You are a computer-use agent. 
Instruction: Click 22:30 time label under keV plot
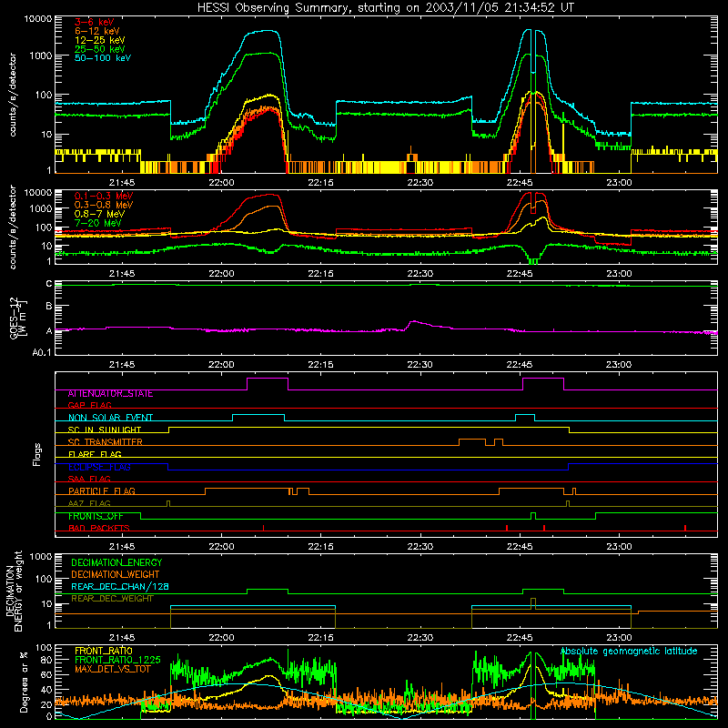pyautogui.click(x=420, y=183)
